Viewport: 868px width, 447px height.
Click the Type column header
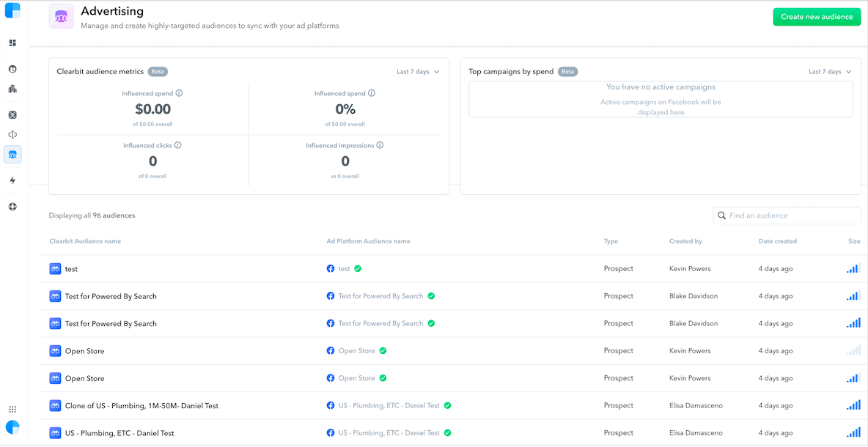click(x=611, y=241)
